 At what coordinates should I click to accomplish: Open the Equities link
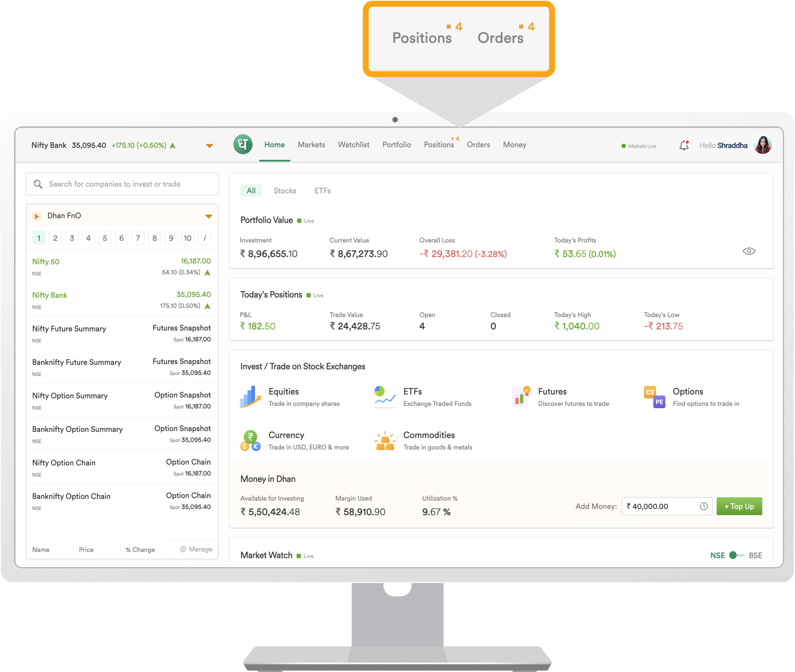click(284, 392)
